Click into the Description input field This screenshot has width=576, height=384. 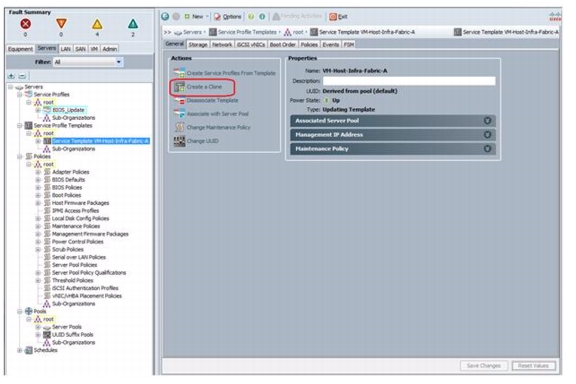pos(409,81)
